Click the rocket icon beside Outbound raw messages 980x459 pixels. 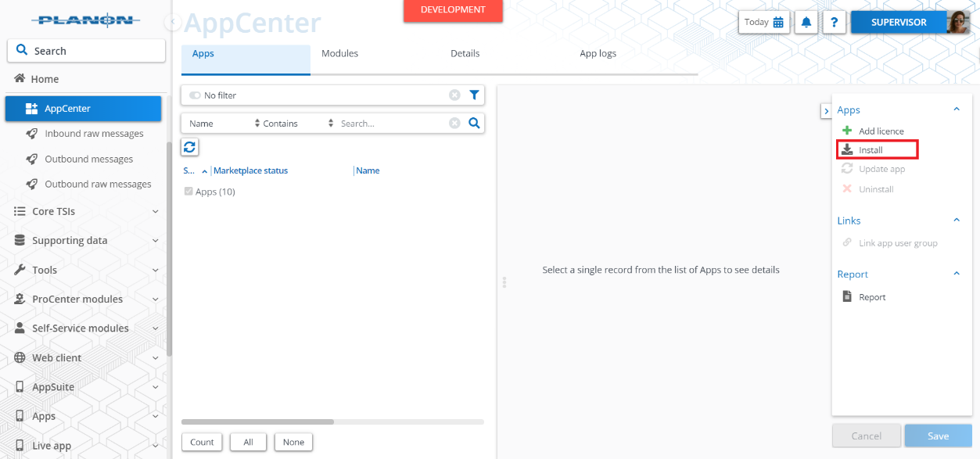click(31, 184)
